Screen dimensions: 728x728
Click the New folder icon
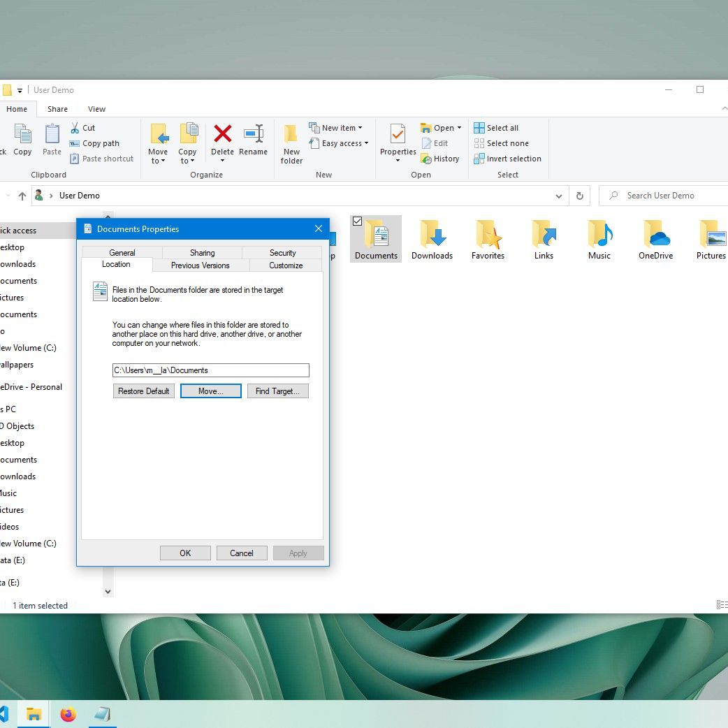291,133
